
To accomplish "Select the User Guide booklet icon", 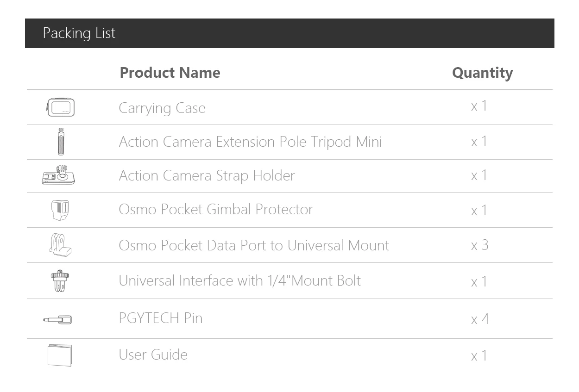I will pos(60,355).
